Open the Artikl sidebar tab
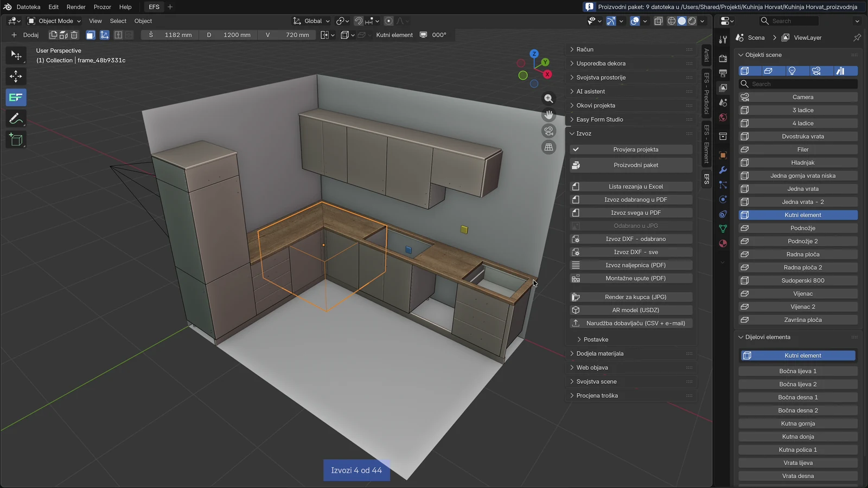Image resolution: width=868 pixels, height=488 pixels. click(706, 55)
